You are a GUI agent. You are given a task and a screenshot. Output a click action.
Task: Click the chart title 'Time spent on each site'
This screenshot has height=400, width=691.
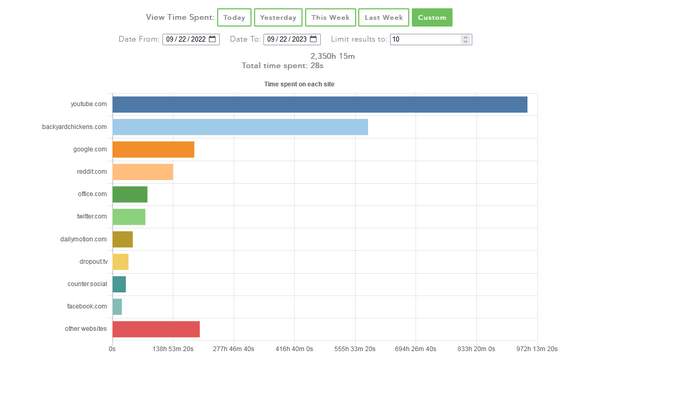coord(299,84)
